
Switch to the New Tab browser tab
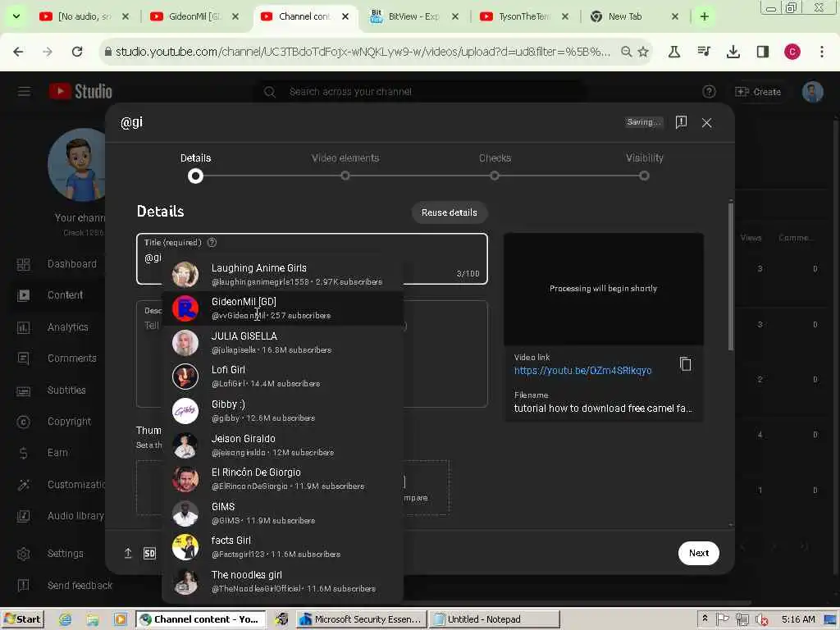[x=634, y=16]
